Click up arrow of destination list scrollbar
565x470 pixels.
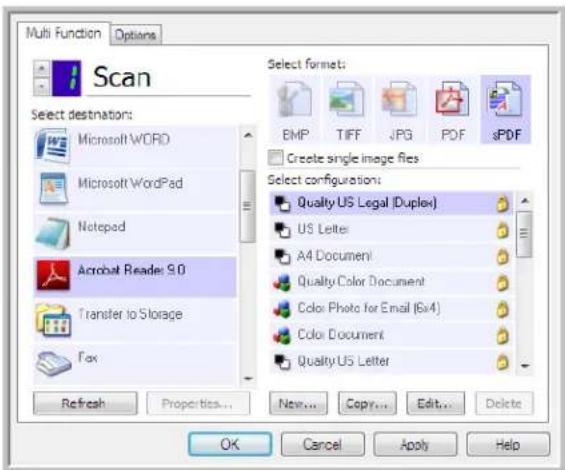coord(248,136)
